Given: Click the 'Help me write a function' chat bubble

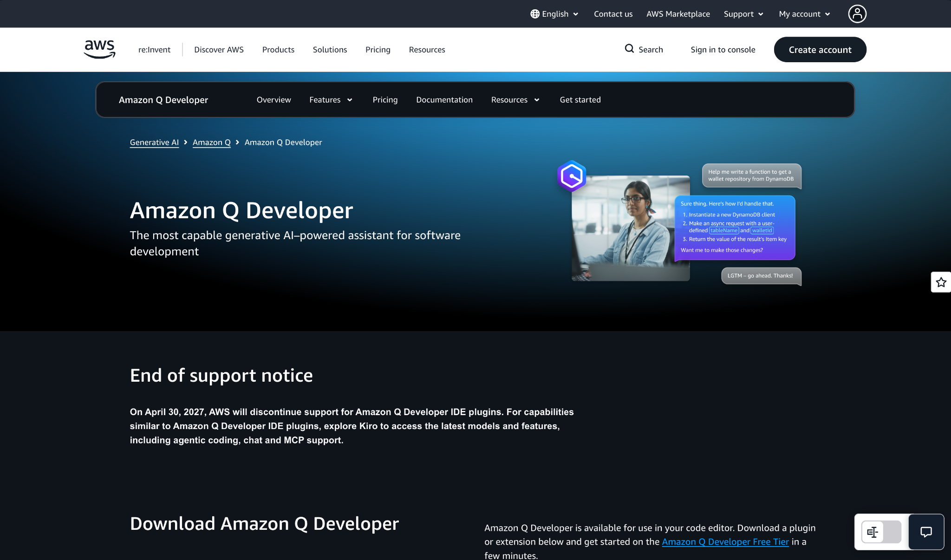Looking at the screenshot, I should click(752, 176).
